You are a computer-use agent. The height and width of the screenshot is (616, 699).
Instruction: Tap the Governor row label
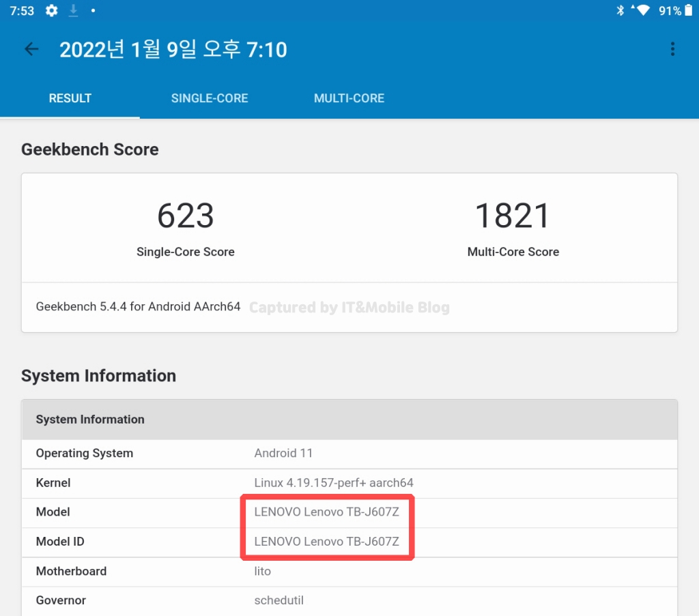tap(61, 600)
